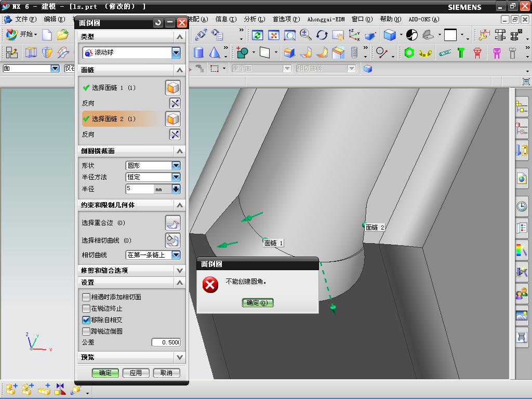Select the 选择面链 2 row
This screenshot has height=399, width=532.
click(122, 119)
